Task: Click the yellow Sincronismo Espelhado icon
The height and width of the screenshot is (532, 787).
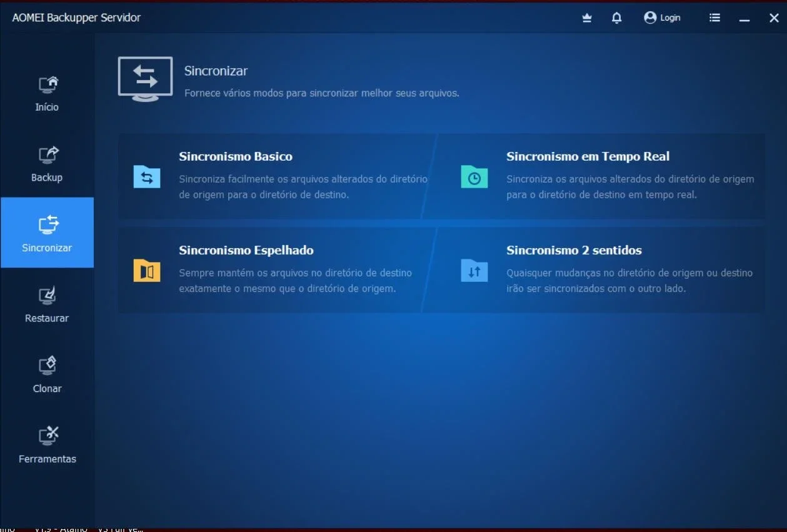Action: (x=147, y=271)
